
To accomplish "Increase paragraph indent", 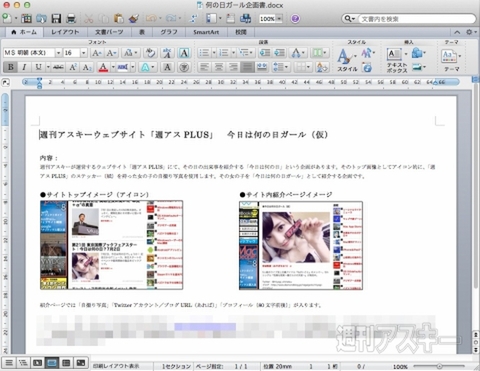I will click(279, 53).
